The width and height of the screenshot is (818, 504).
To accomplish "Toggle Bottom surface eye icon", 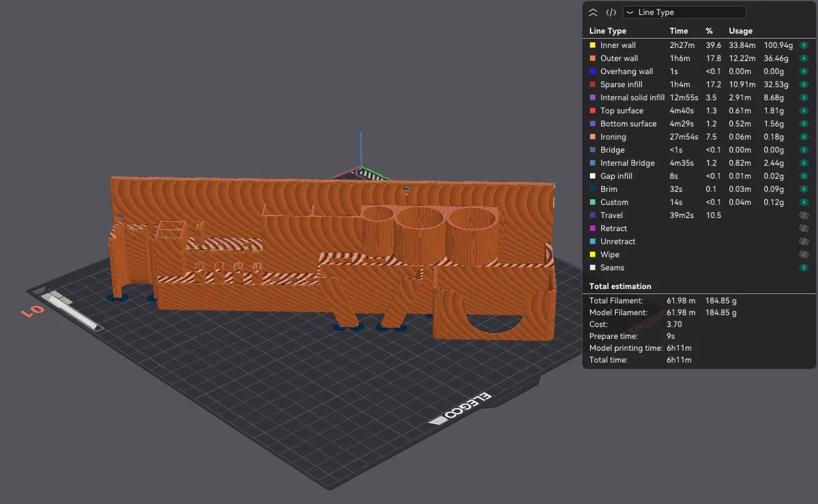I will [804, 124].
